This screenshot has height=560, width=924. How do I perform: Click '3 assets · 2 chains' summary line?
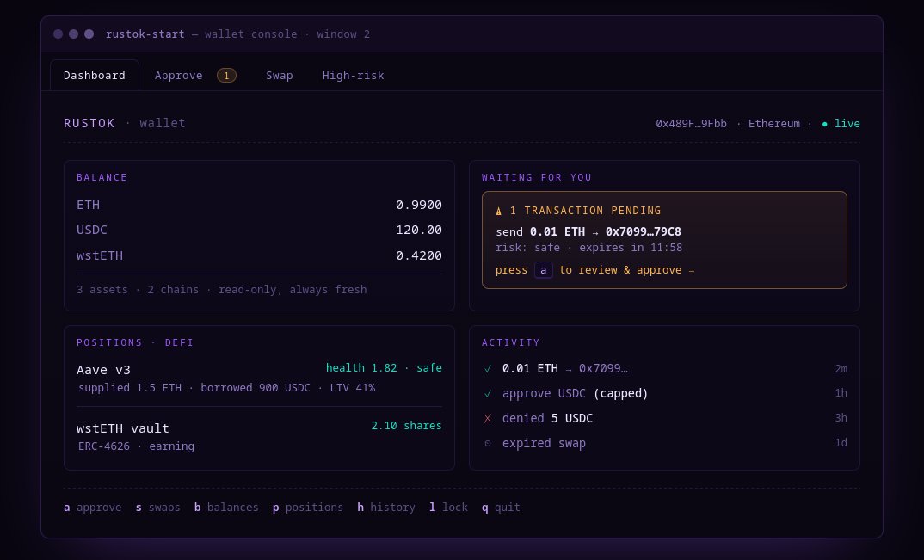222,289
